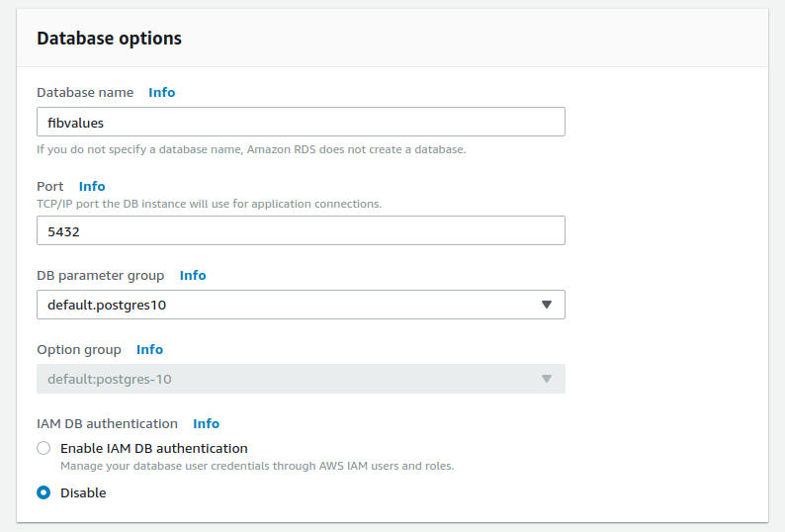Open the default:postgres-10 option group dropdown
Screen dimensions: 785x532
pyautogui.click(x=301, y=379)
